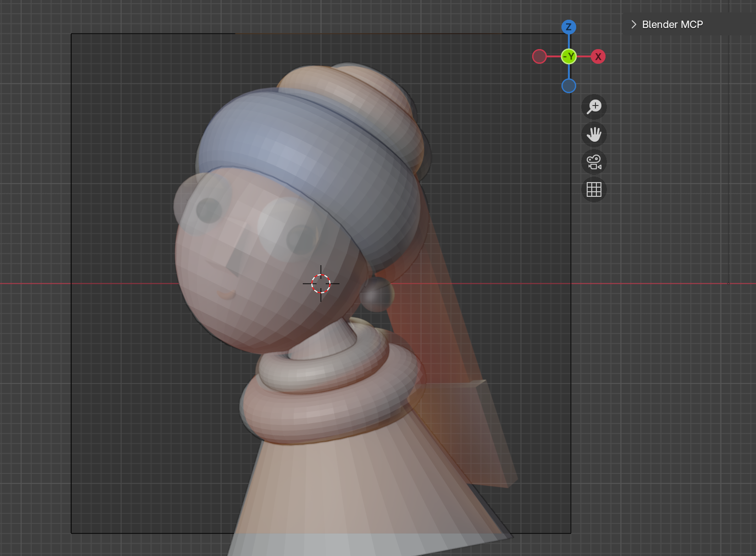Click the red X axis gizmo handle
Image resolution: width=756 pixels, height=556 pixels.
pyautogui.click(x=598, y=57)
